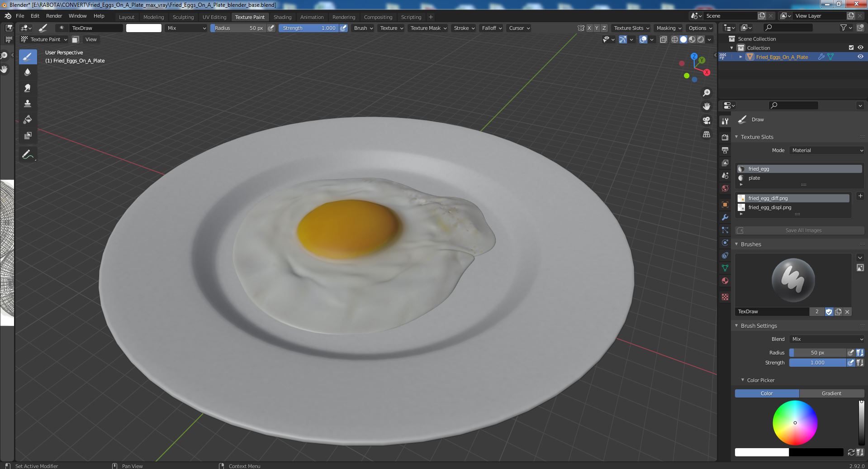Open the Render properties tab
The image size is (868, 469).
(x=725, y=137)
